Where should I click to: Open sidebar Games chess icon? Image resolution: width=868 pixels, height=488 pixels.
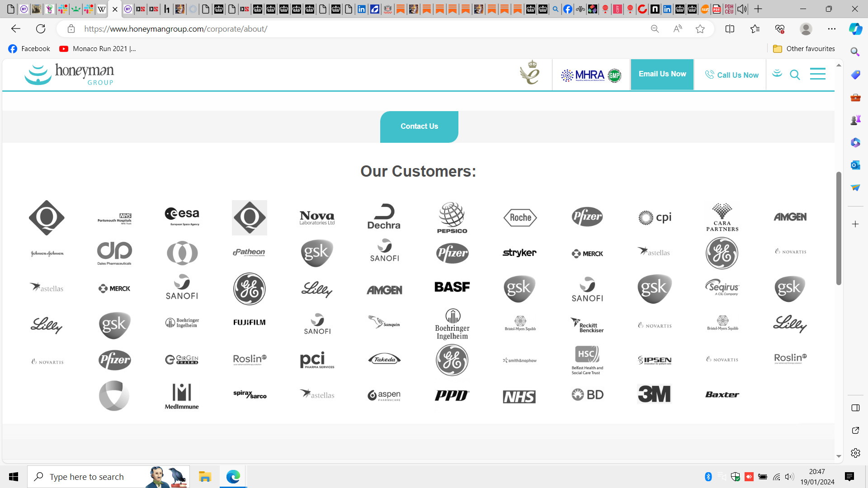coord(855,120)
